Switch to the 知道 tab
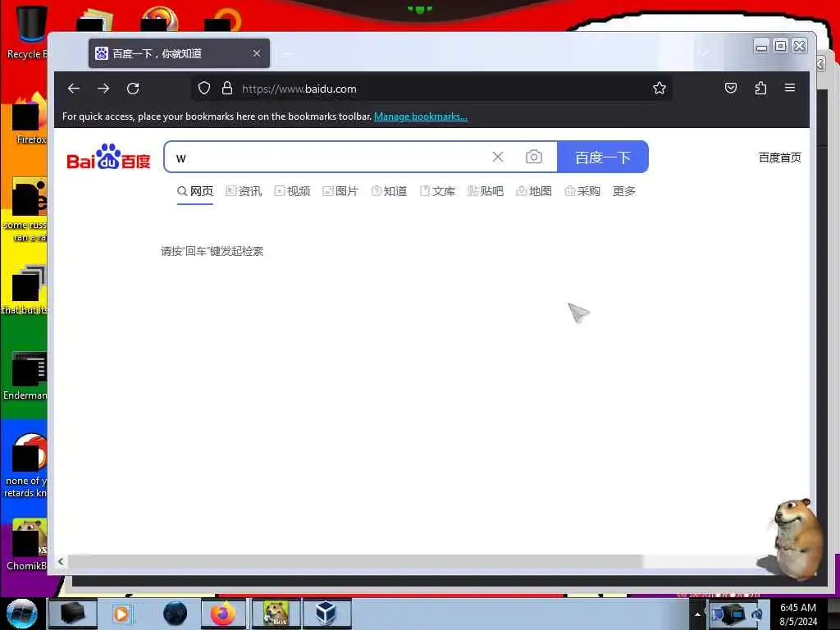Viewport: 840px width, 630px height. click(x=389, y=191)
